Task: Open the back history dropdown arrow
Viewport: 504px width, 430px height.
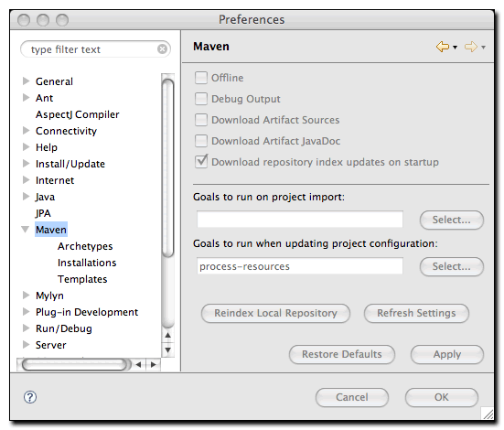Action: point(455,48)
